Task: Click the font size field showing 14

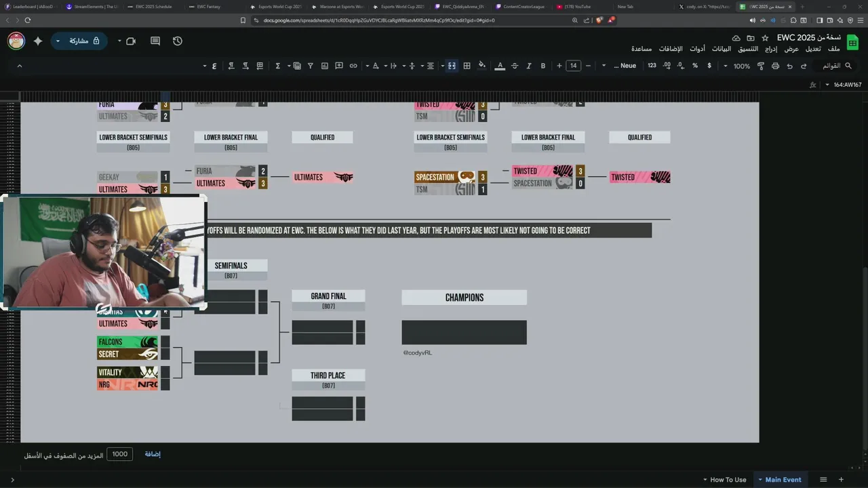Action: [x=574, y=66]
